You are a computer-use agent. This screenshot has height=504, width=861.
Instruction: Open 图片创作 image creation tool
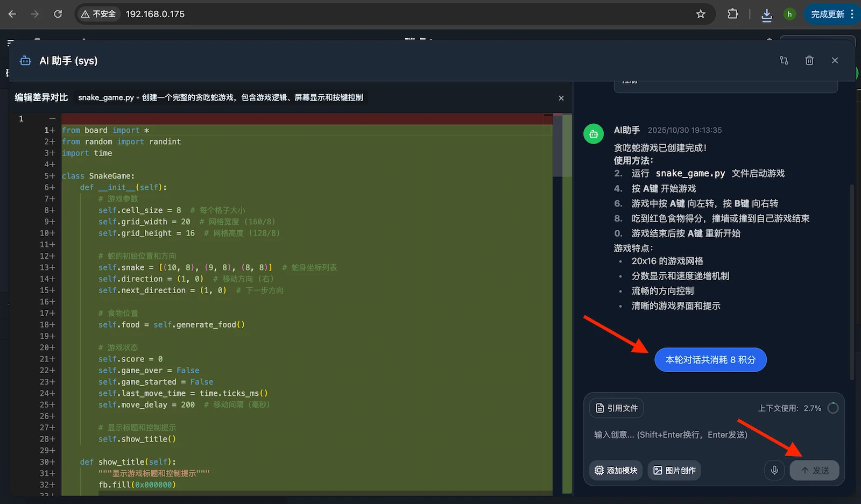tap(674, 470)
